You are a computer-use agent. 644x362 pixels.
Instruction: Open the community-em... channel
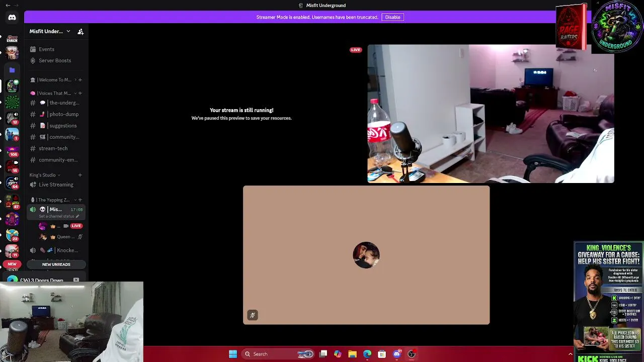[x=56, y=160]
